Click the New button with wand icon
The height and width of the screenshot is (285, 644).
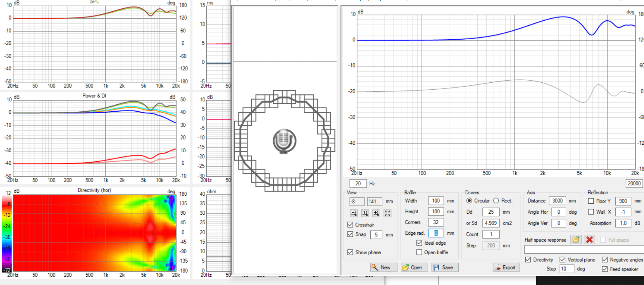click(x=384, y=267)
